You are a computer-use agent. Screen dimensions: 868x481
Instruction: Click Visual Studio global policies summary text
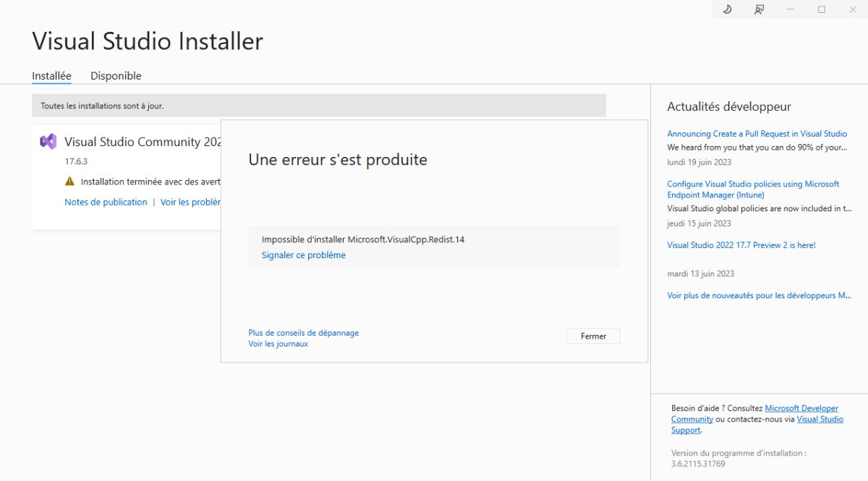[759, 209]
